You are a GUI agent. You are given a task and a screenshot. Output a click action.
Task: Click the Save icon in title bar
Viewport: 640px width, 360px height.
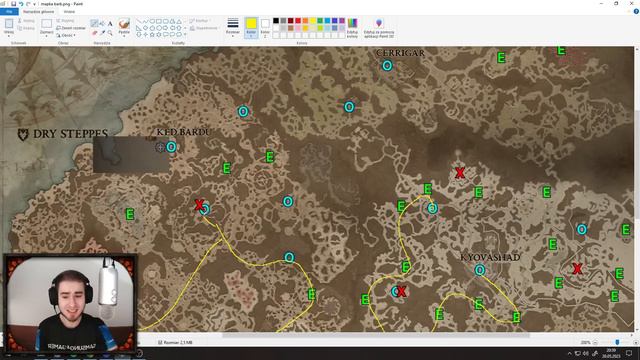tap(13, 4)
